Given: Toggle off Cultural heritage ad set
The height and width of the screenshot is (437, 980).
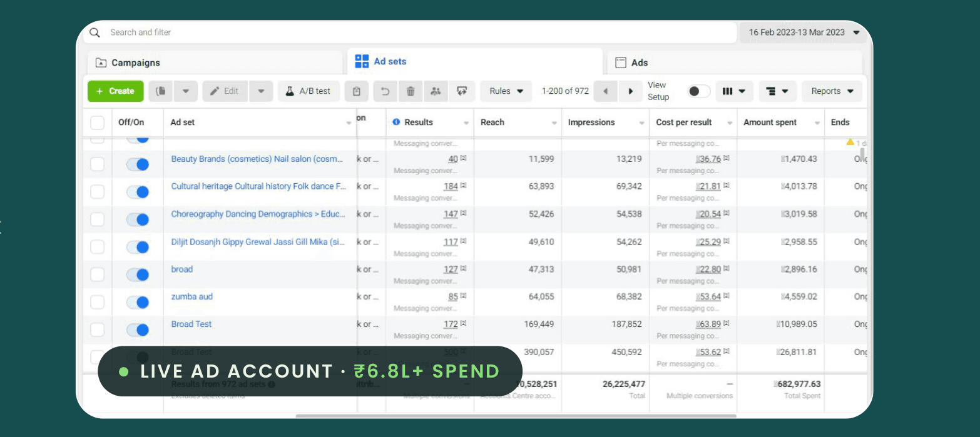Looking at the screenshot, I should click(138, 192).
